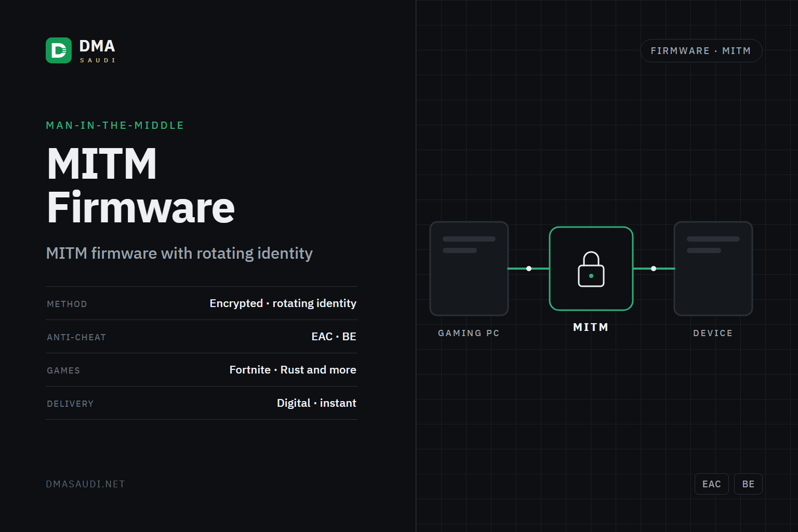
Task: Click the 'Digital · instant' value
Action: [x=316, y=403]
